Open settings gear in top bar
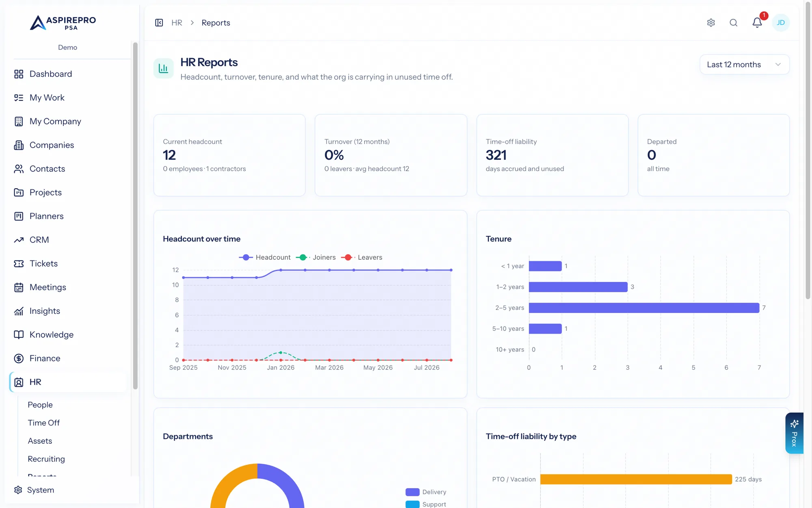 pos(711,23)
